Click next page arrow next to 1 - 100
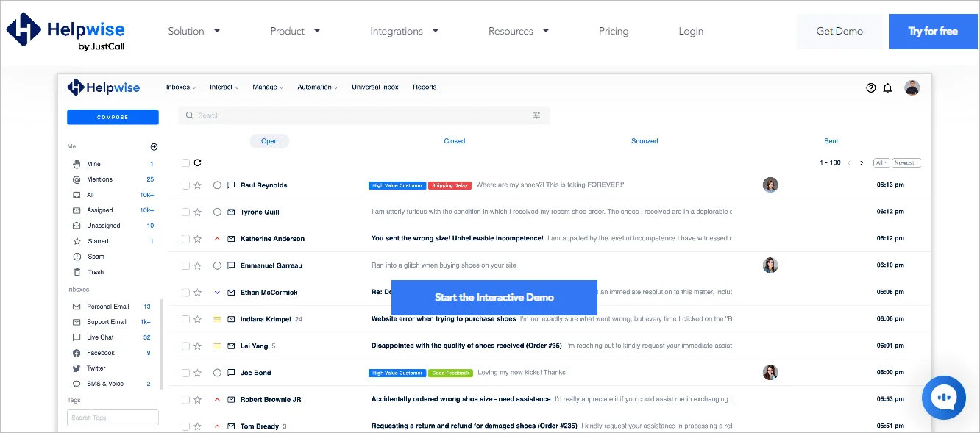 click(x=862, y=162)
